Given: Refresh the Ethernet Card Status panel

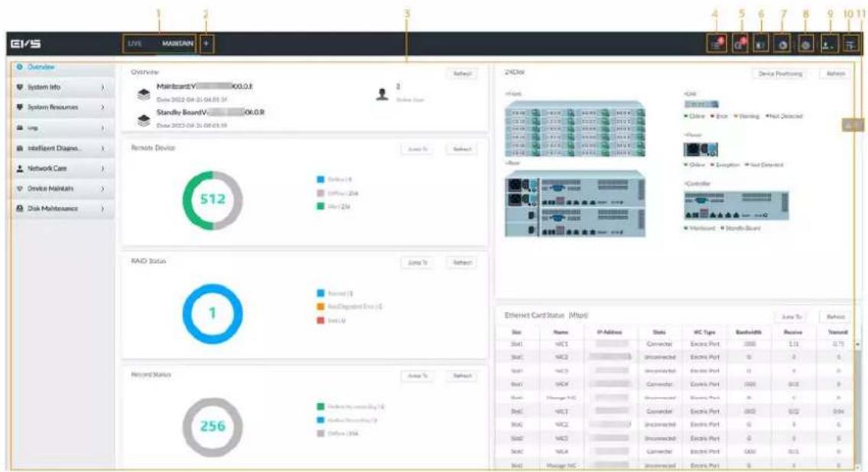Looking at the screenshot, I should point(835,317).
